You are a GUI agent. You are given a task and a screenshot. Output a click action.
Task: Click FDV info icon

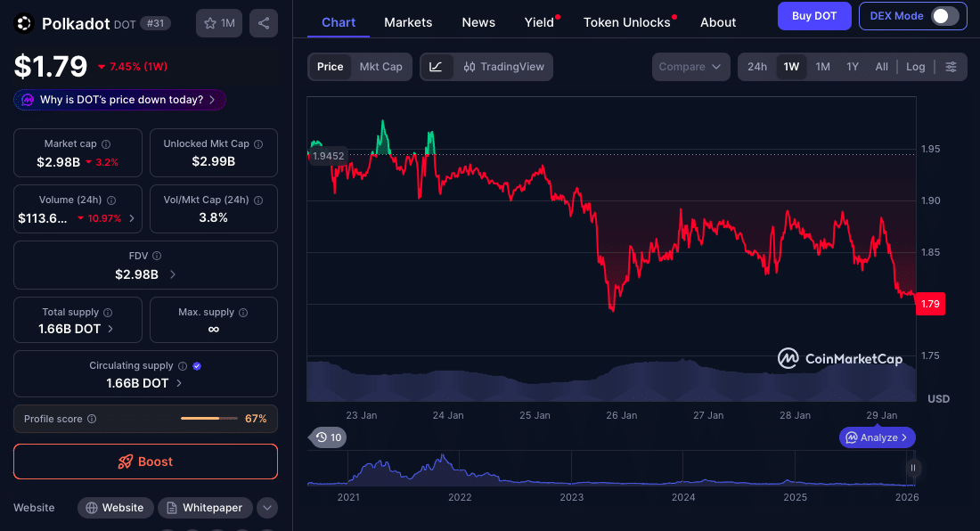[x=157, y=256]
